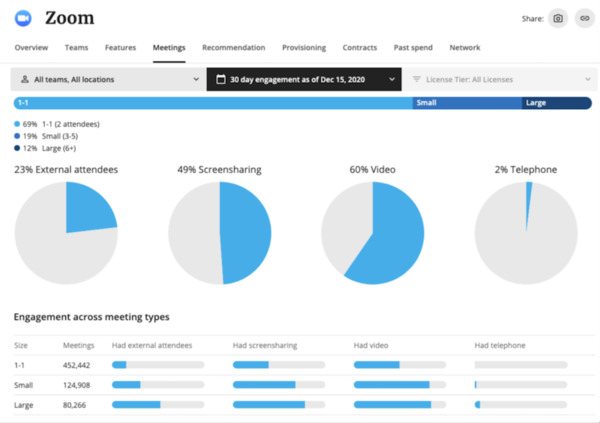This screenshot has width=600, height=423.
Task: Click the Small row video bar
Action: [x=400, y=385]
